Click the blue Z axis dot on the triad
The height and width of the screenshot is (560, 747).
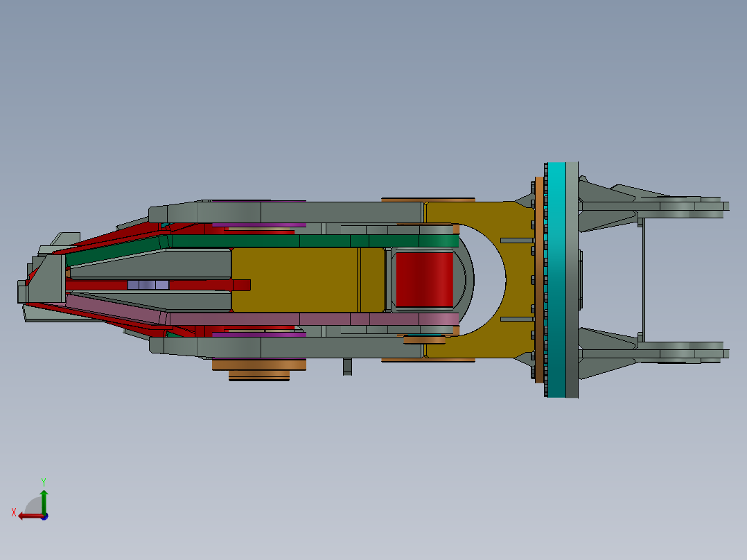click(44, 516)
